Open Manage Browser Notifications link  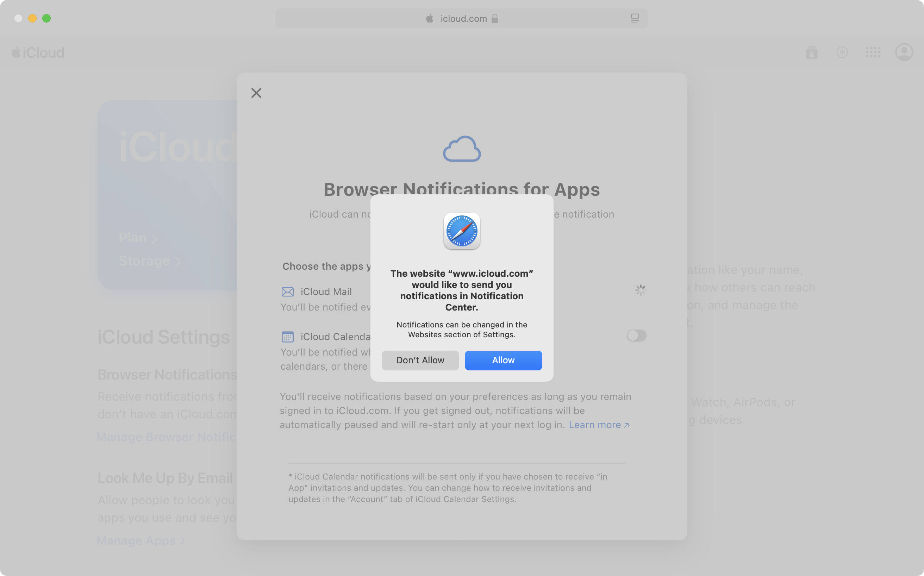166,437
